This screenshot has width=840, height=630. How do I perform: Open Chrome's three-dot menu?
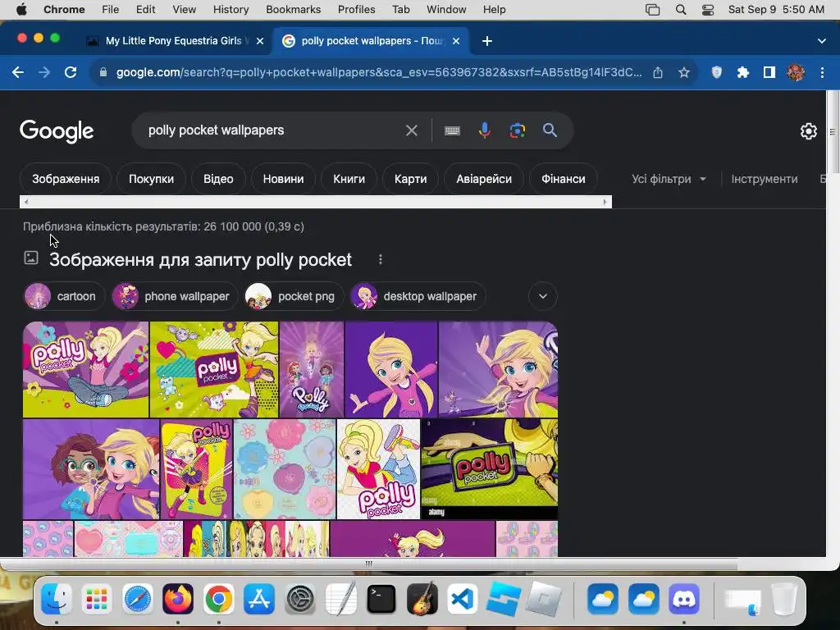point(822,72)
